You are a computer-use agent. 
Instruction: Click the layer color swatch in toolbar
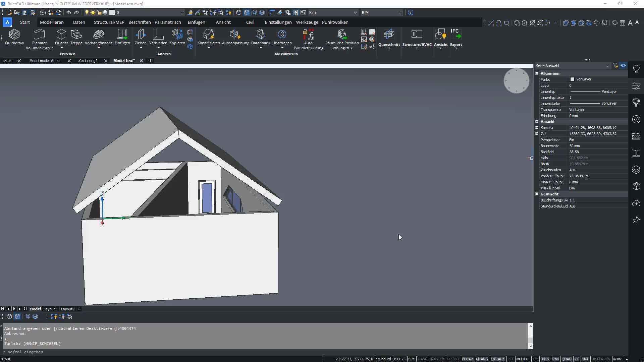(x=112, y=12)
